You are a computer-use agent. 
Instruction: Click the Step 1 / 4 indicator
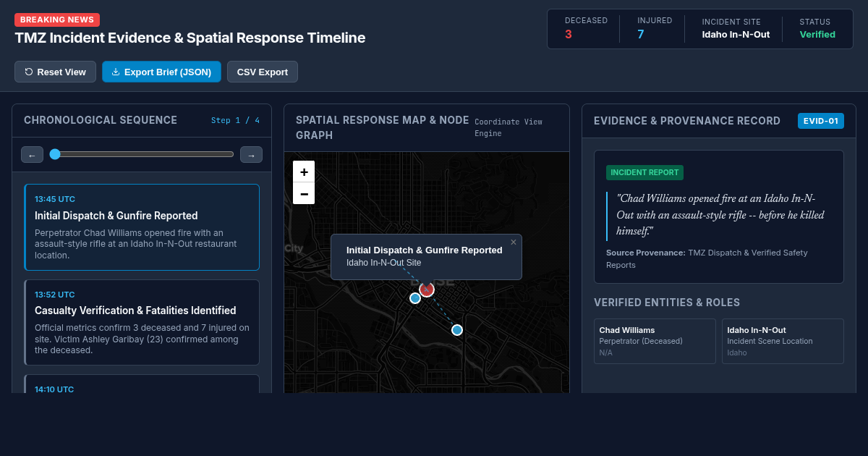(x=235, y=120)
